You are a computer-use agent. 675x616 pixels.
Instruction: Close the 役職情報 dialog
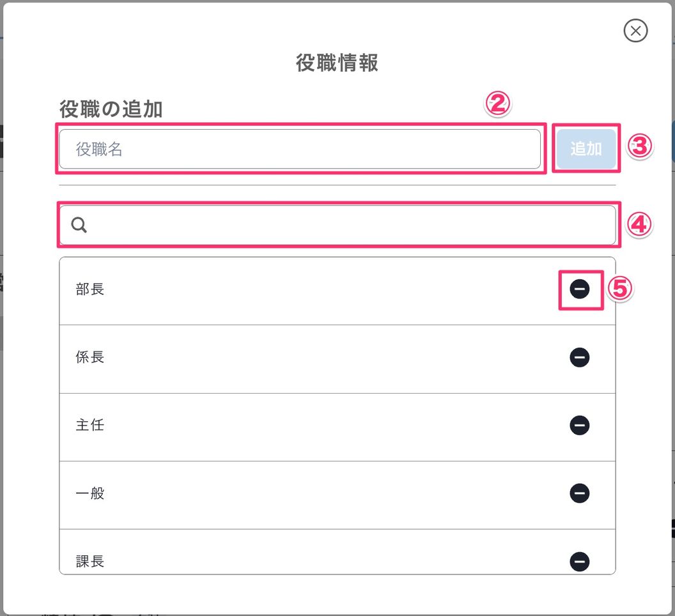click(635, 31)
